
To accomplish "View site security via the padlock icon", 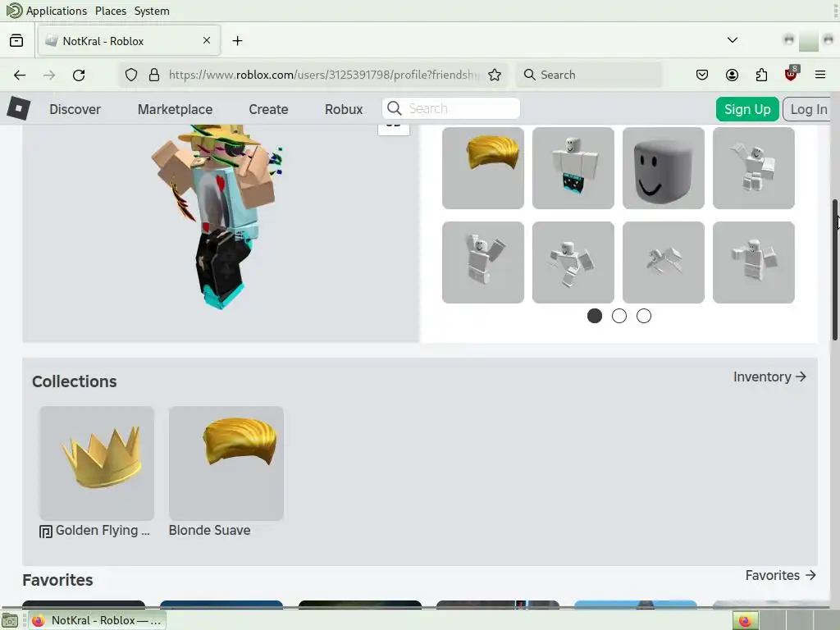I will tap(154, 75).
